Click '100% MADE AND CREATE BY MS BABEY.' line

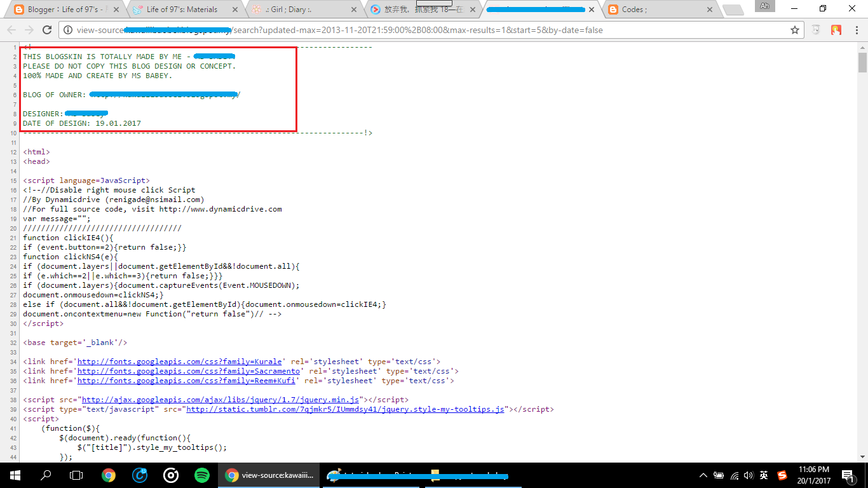(x=97, y=76)
